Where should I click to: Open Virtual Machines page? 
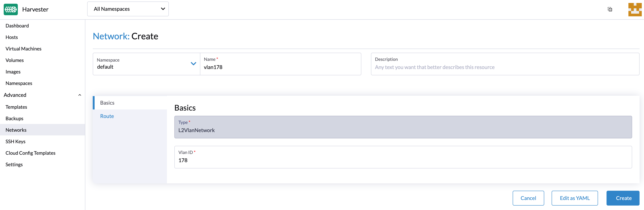point(24,49)
